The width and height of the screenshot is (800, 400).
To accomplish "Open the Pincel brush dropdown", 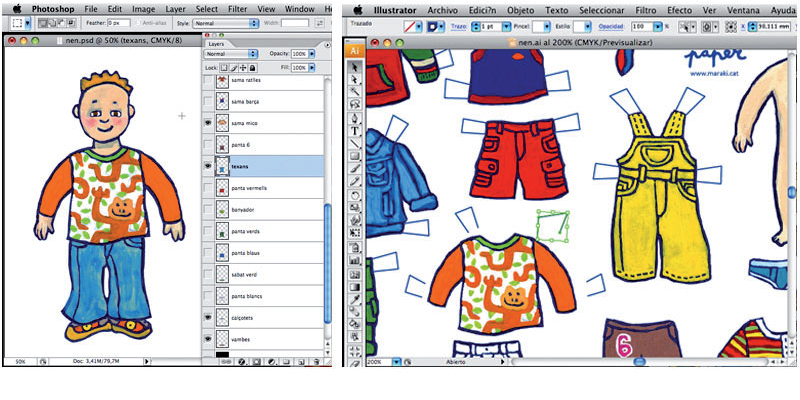I will click(x=548, y=26).
